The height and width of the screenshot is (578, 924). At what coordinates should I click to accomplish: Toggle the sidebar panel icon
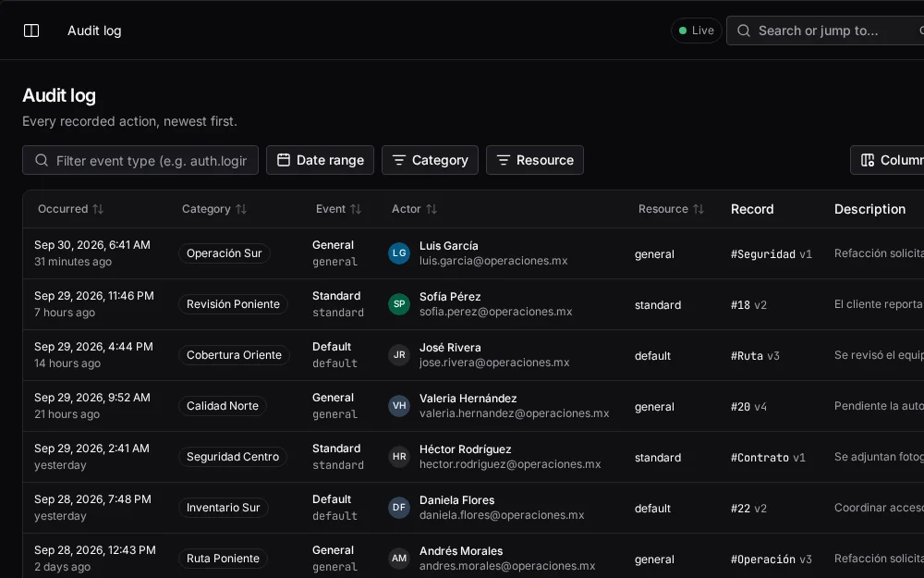[31, 31]
